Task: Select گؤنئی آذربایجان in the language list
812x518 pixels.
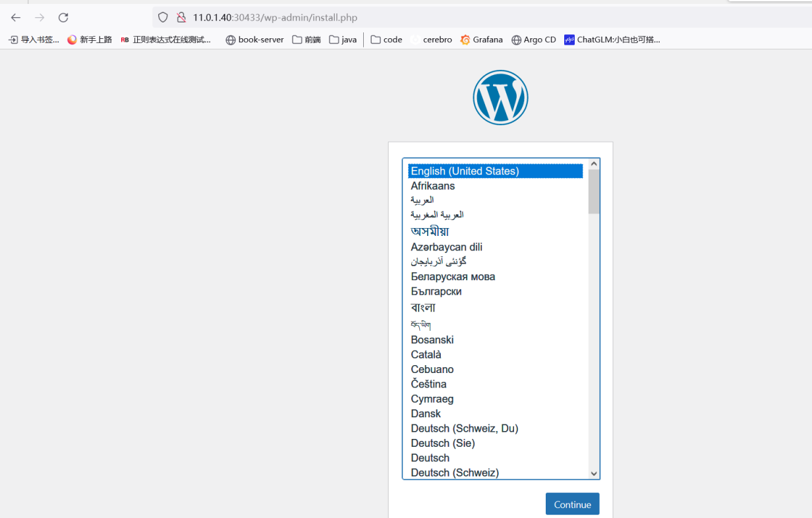Action: pyautogui.click(x=496, y=262)
